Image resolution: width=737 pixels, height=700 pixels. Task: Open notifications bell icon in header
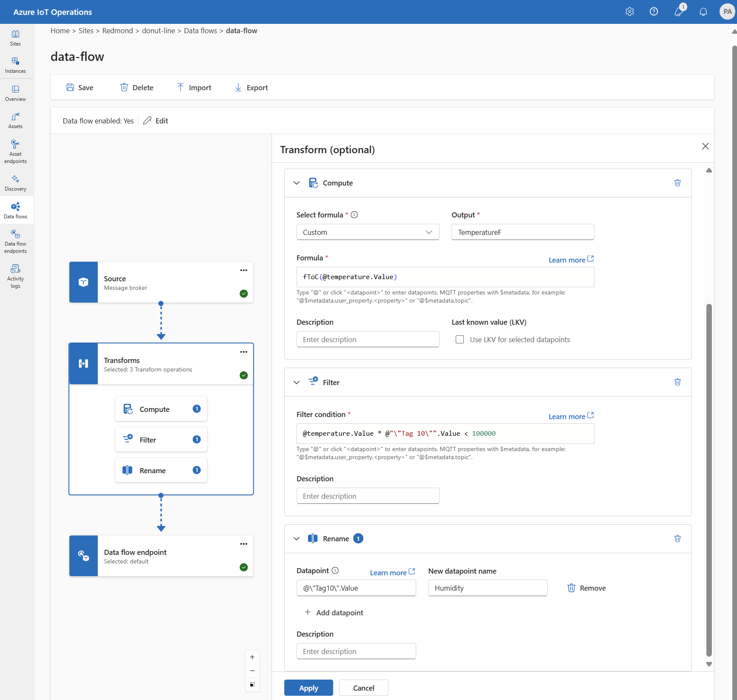click(703, 12)
